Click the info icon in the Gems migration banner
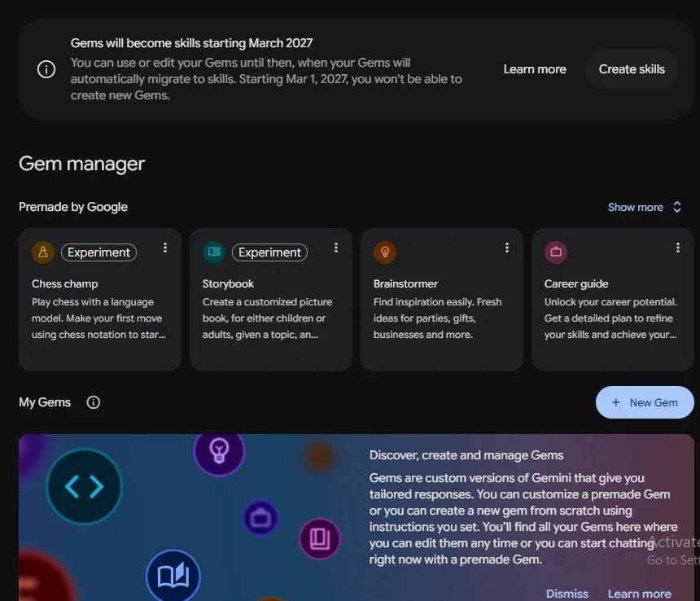Screen dimensions: 700x601 click(x=46, y=69)
